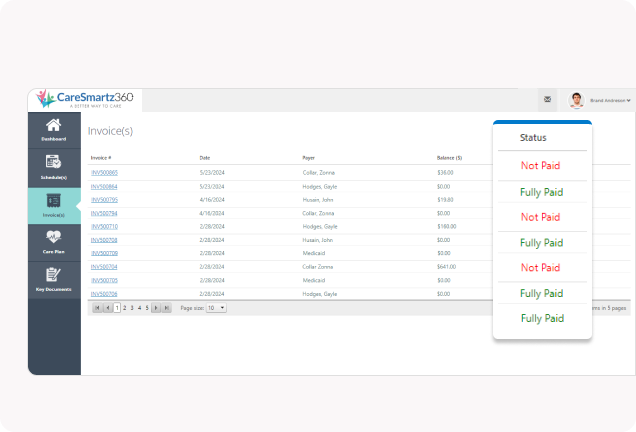The height and width of the screenshot is (432, 636).
Task: Open invoice INV500710
Action: (x=104, y=227)
